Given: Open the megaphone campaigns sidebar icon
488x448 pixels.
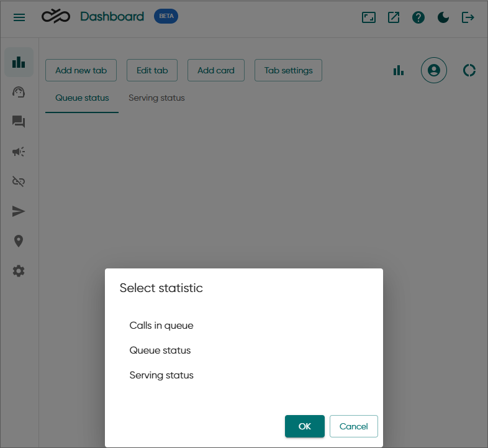Looking at the screenshot, I should [19, 152].
